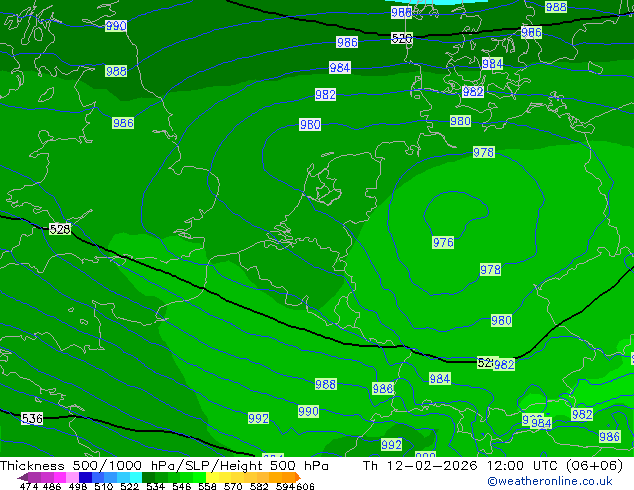Click the legend value 474
The height and width of the screenshot is (490, 634).
click(x=29, y=486)
